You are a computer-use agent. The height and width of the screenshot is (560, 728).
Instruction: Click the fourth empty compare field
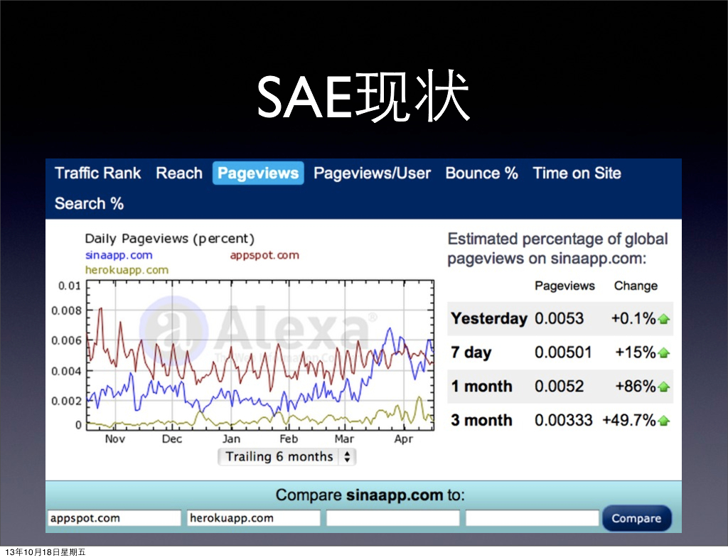(x=532, y=518)
